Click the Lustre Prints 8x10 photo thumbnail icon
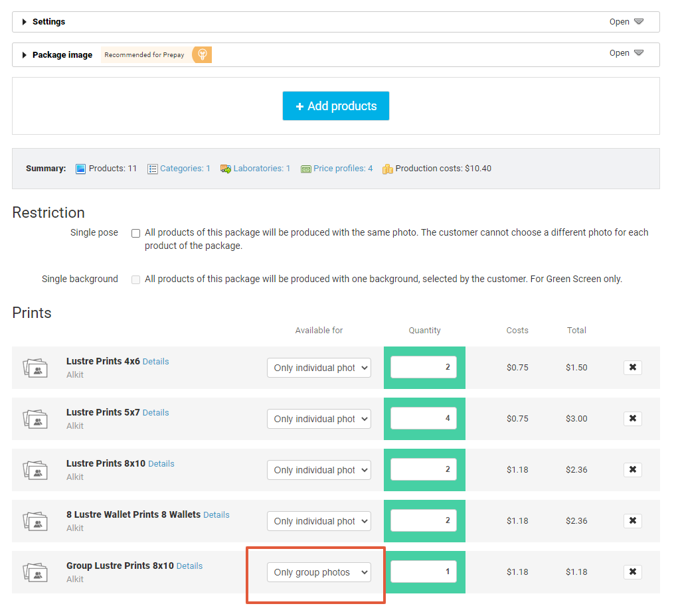Viewport: 676px width, 616px height. click(x=35, y=471)
